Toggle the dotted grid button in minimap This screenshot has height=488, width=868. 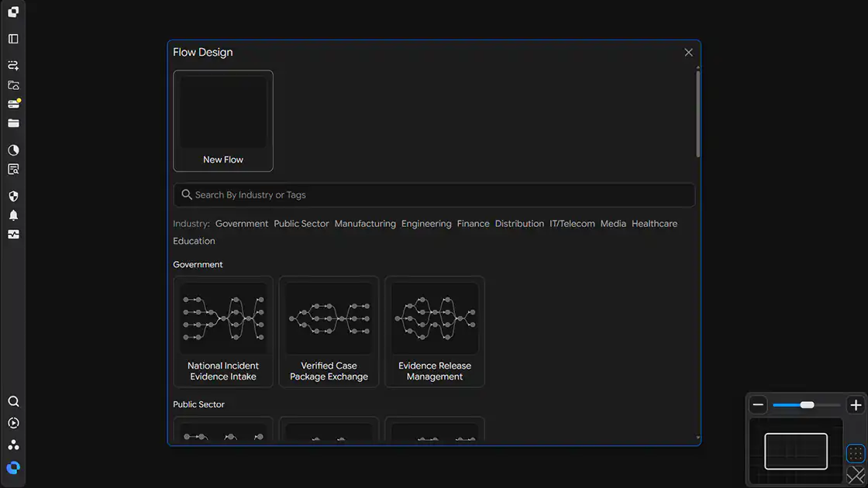pos(856,454)
